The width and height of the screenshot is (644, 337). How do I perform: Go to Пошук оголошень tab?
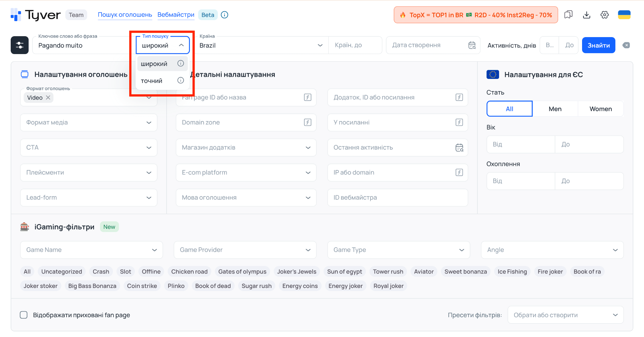coord(125,15)
